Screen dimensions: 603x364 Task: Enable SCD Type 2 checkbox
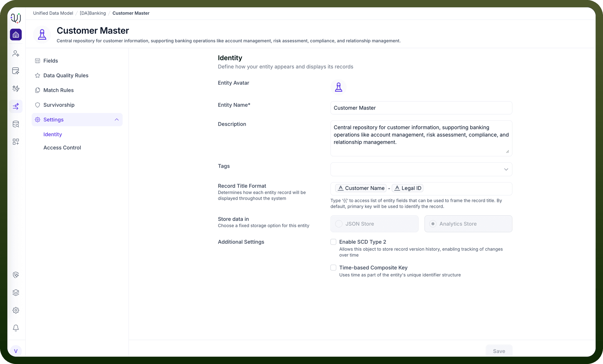[x=333, y=242]
